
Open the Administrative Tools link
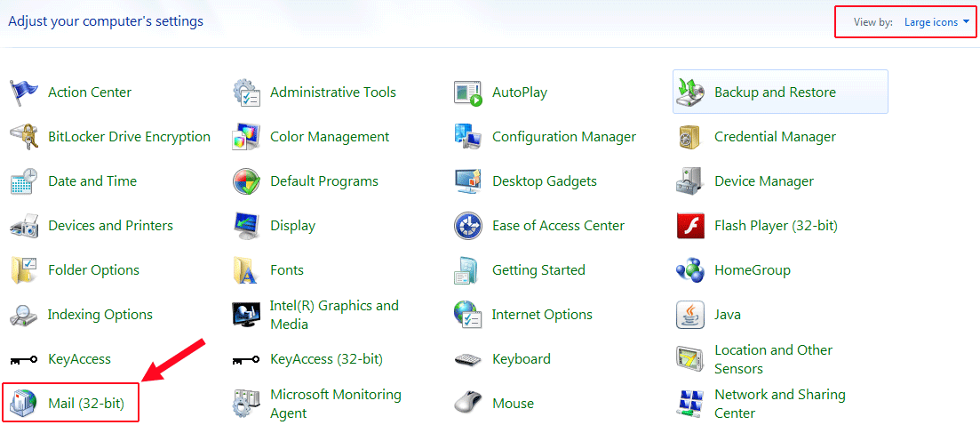click(x=333, y=92)
